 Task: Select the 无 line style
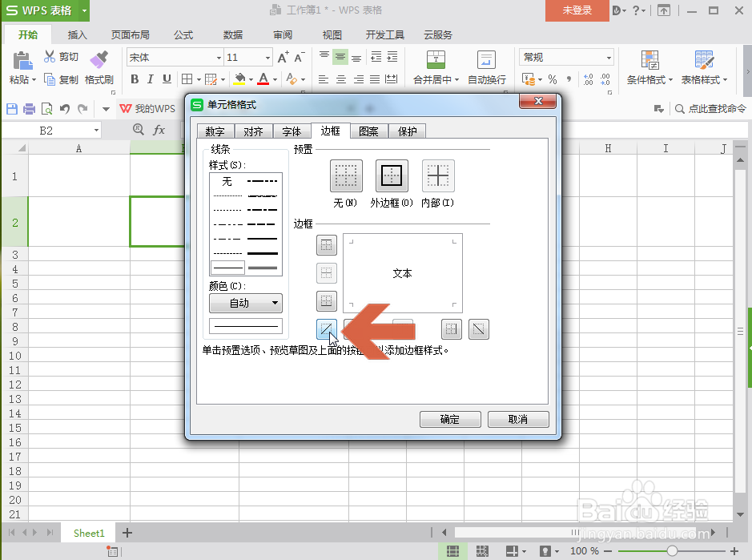[x=227, y=181]
